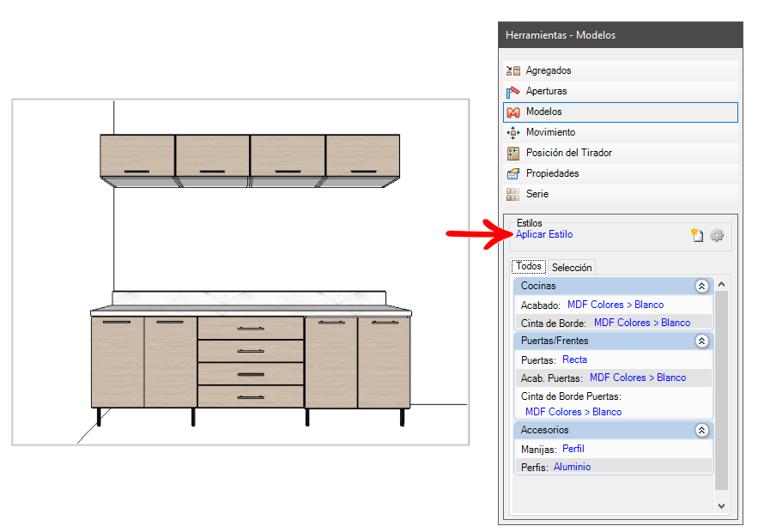
Task: Change Cinta de Borde finish value
Action: coord(642,323)
